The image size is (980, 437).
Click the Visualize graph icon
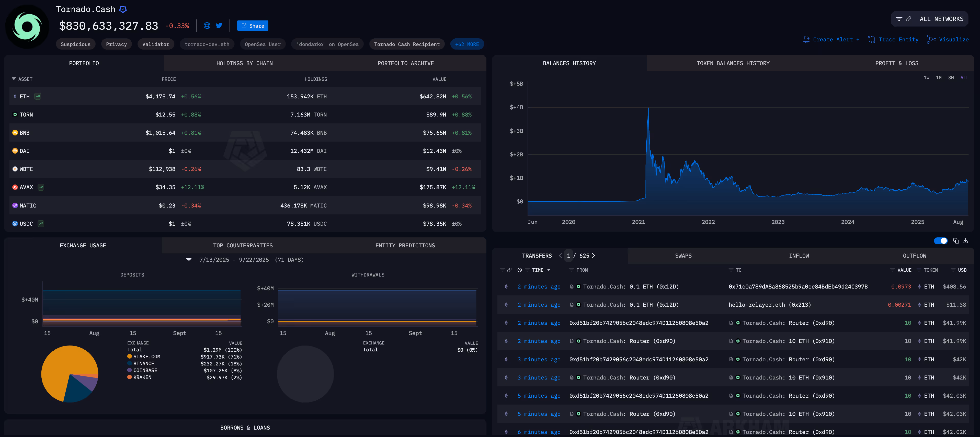(x=932, y=40)
